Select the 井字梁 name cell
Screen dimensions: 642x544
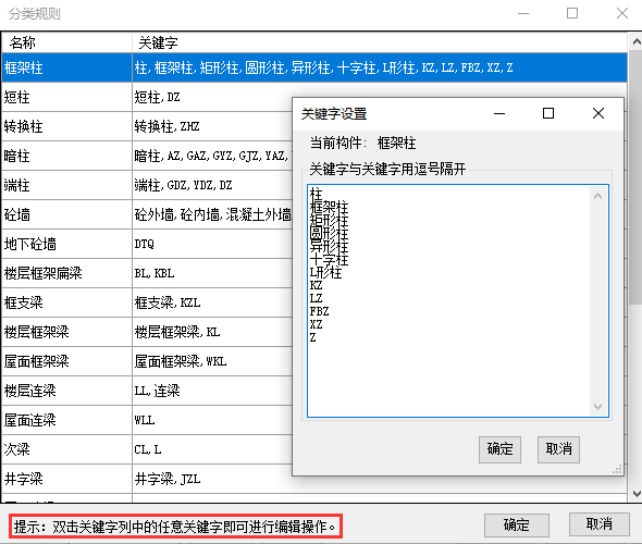67,479
